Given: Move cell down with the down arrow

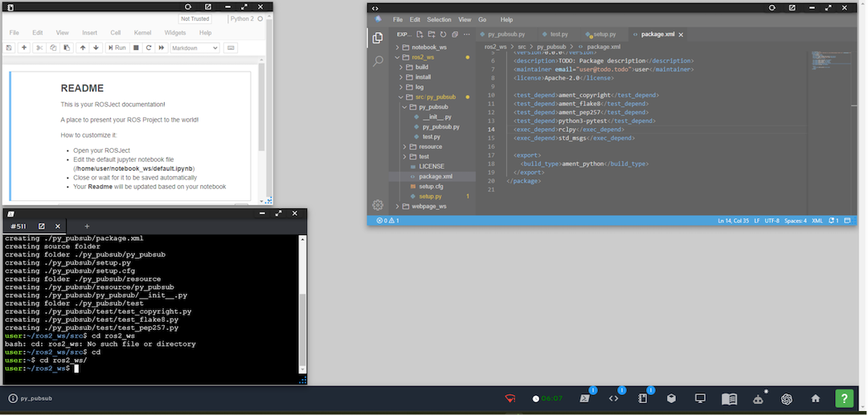Looking at the screenshot, I should tap(96, 47).
